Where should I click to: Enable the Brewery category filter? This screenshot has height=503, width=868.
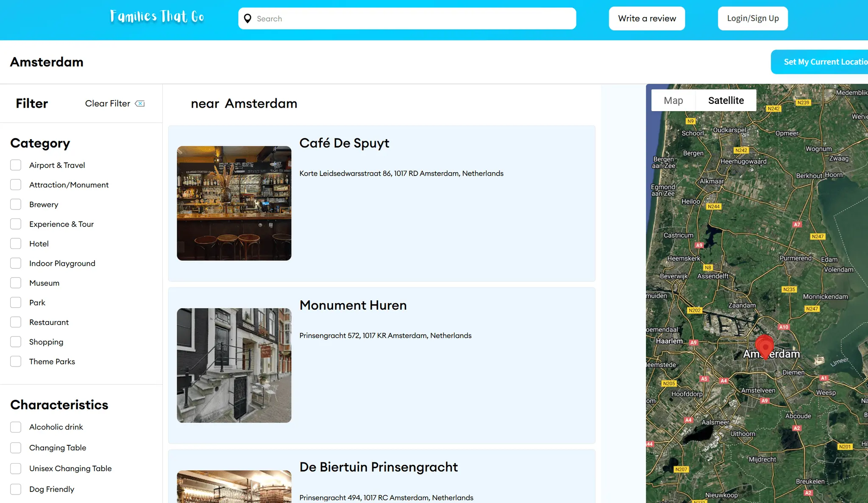coord(16,204)
